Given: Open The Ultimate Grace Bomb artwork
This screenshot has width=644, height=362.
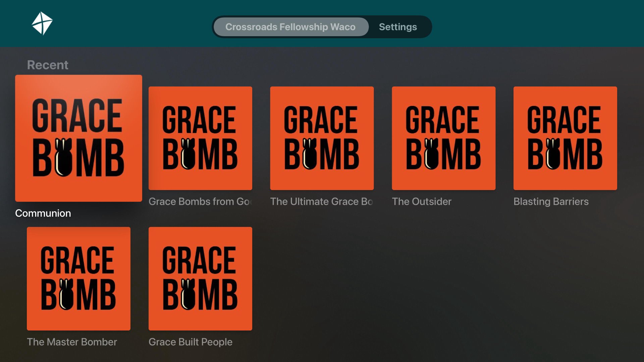Looking at the screenshot, I should click(322, 138).
